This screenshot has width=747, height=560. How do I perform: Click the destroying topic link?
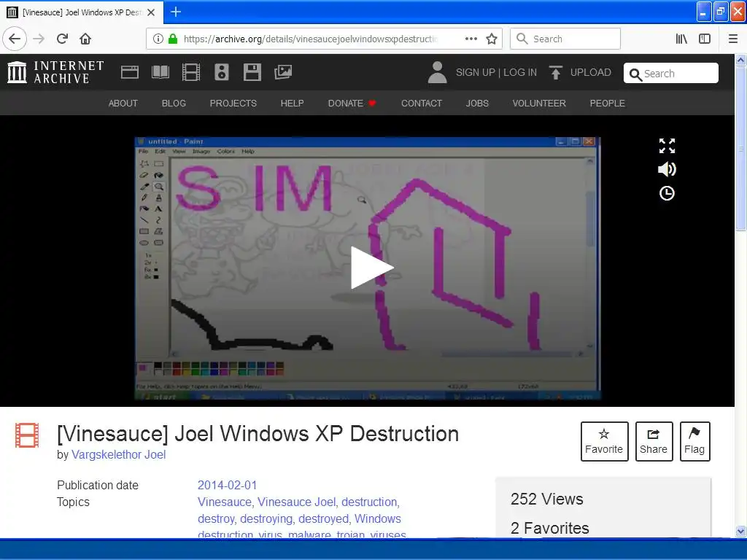266,518
